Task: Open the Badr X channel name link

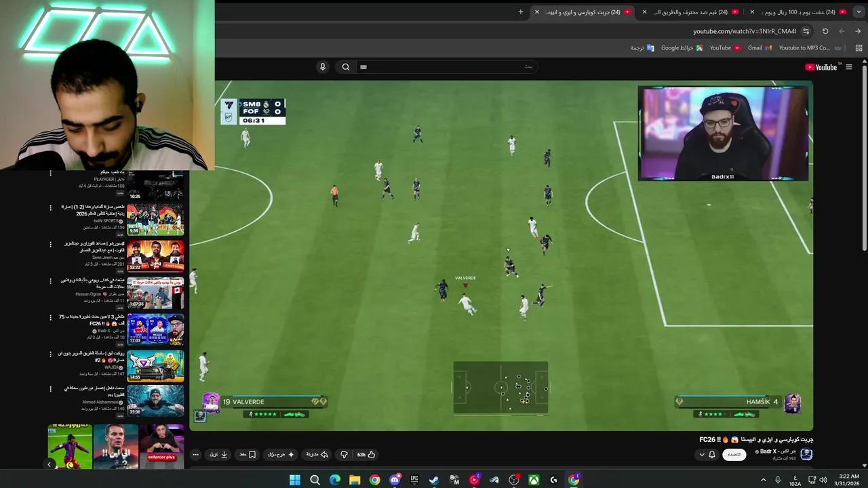Action: click(777, 451)
